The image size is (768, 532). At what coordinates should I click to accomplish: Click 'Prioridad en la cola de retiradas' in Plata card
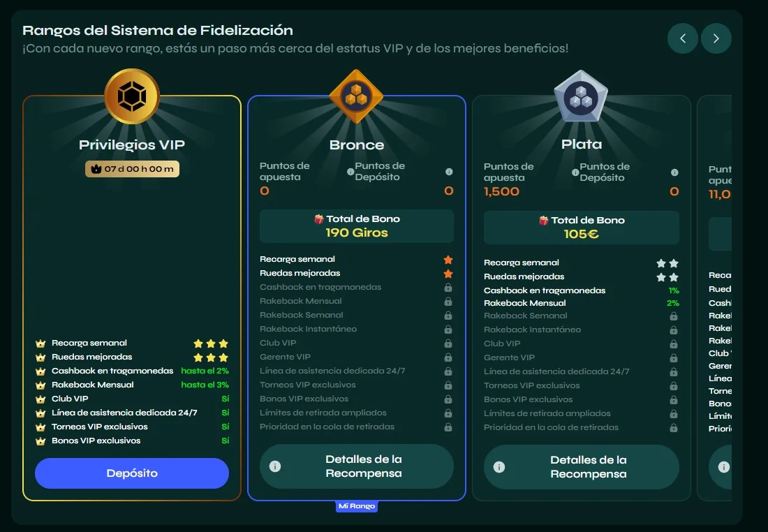(x=551, y=427)
